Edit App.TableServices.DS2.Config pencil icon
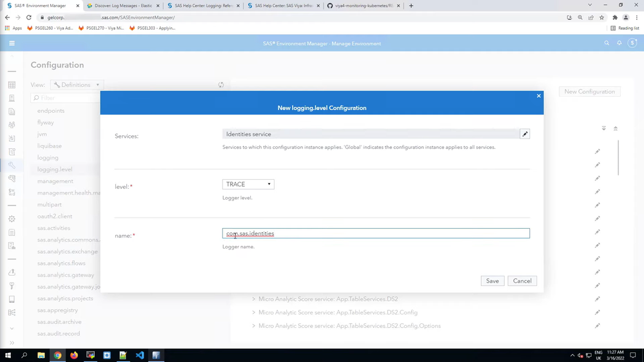 click(598, 312)
